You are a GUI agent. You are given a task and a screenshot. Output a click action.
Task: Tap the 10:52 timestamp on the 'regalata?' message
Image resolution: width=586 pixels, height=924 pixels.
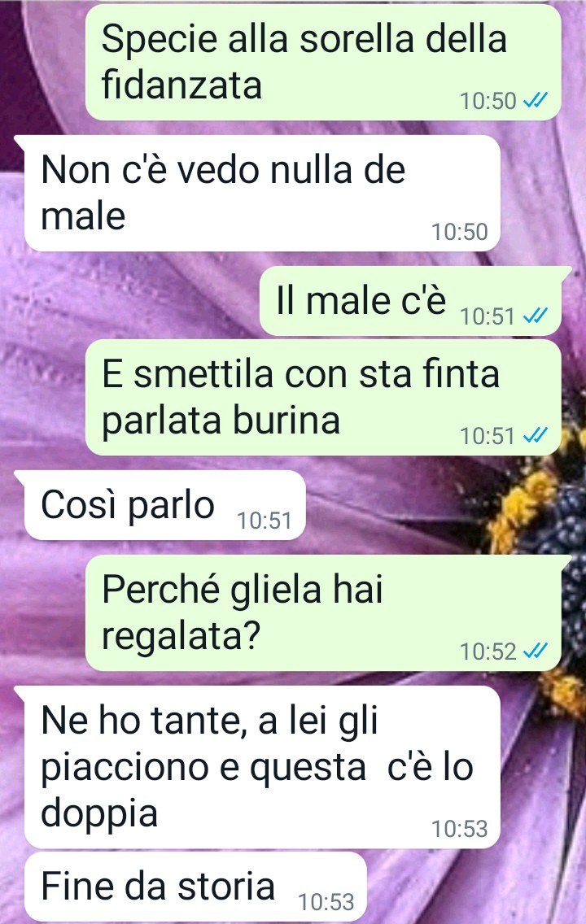coord(488,651)
